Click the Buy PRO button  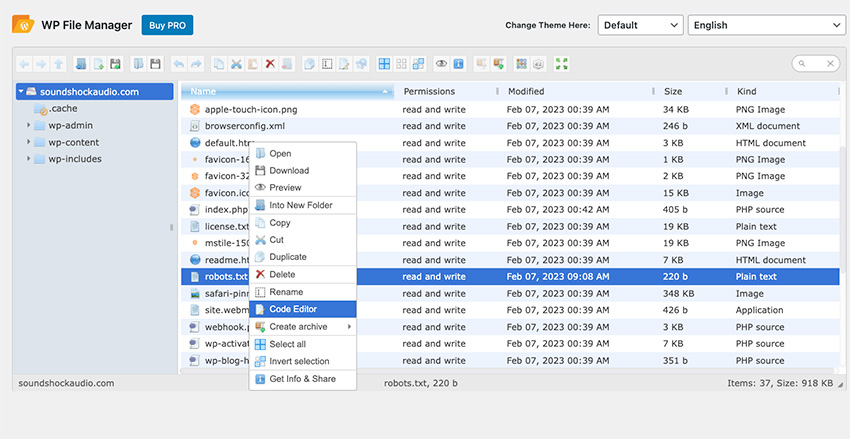(x=167, y=25)
